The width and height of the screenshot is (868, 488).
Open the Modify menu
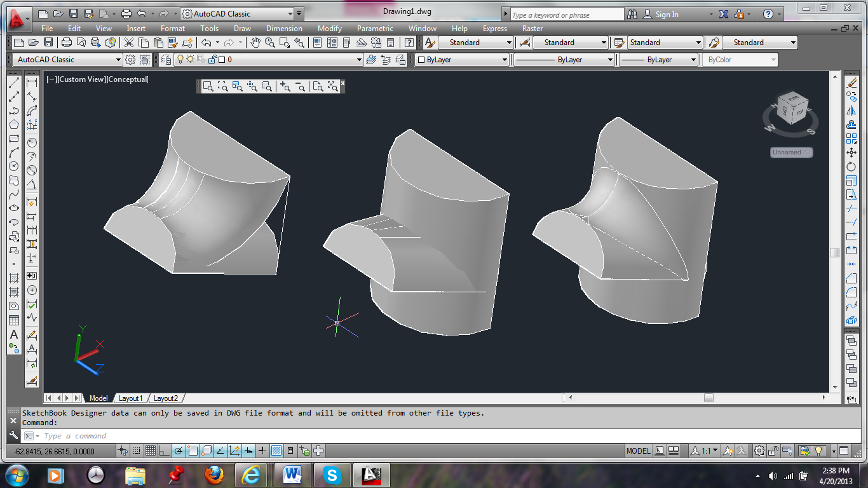click(330, 29)
